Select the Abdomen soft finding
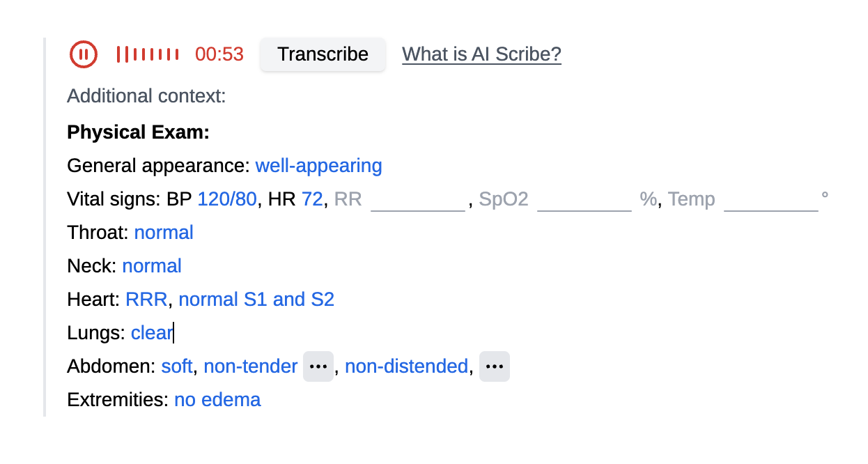Screen dimensions: 868x464 coord(177,366)
